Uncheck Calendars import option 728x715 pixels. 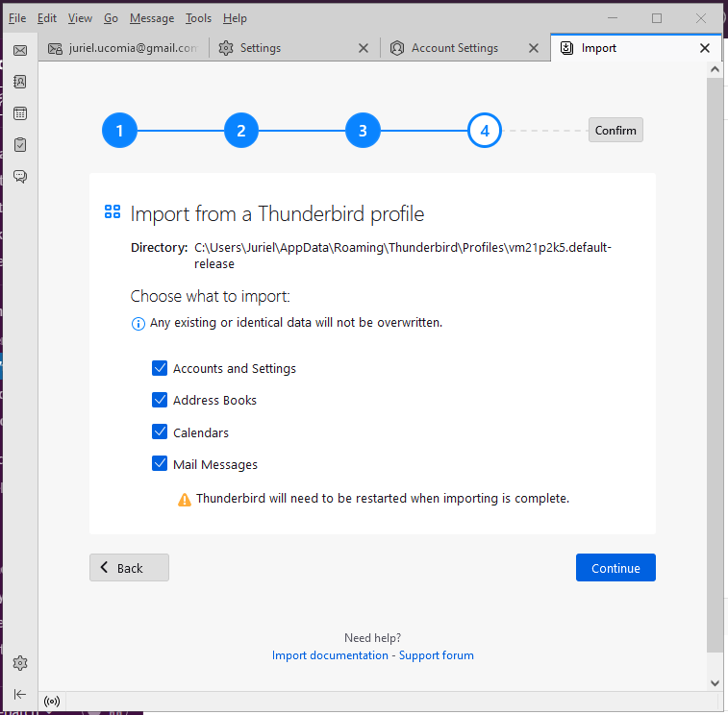tap(160, 431)
